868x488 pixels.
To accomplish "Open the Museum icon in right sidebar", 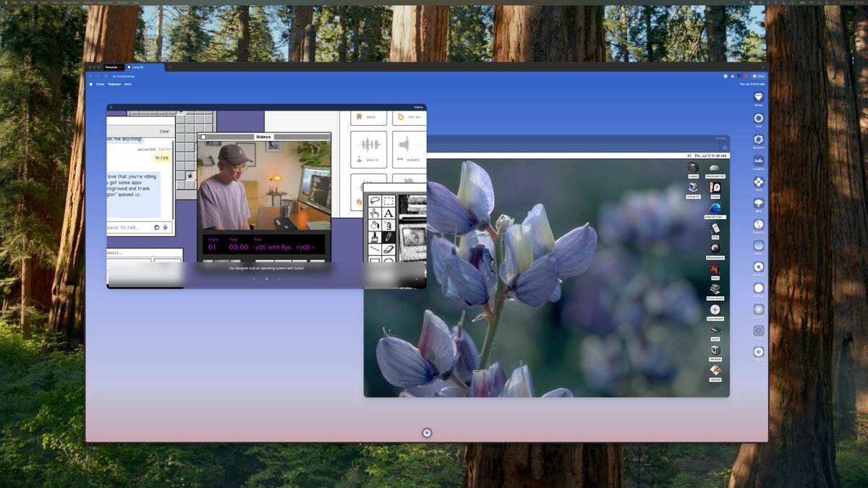I will [x=758, y=140].
